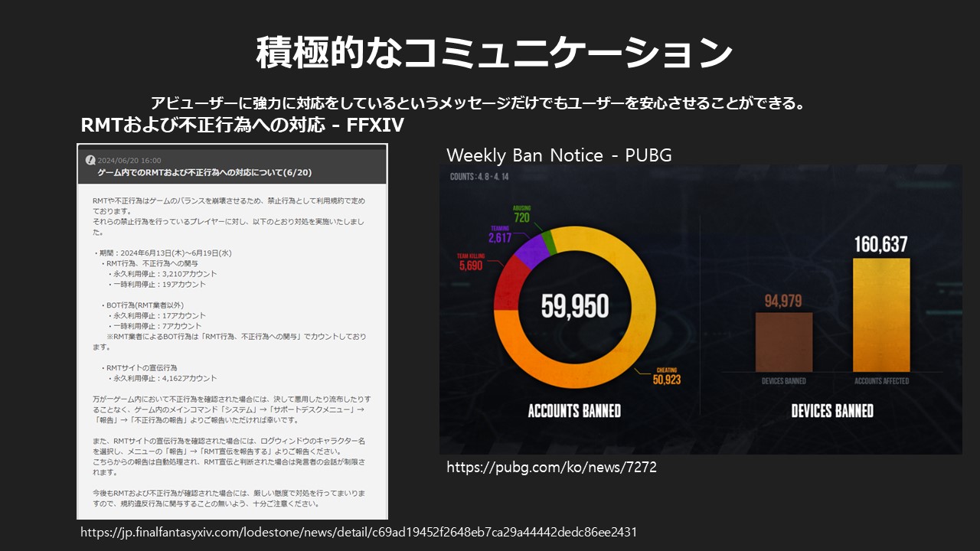The width and height of the screenshot is (980, 551).
Task: Click 一時利用停止：19アカウント
Action: (x=157, y=284)
